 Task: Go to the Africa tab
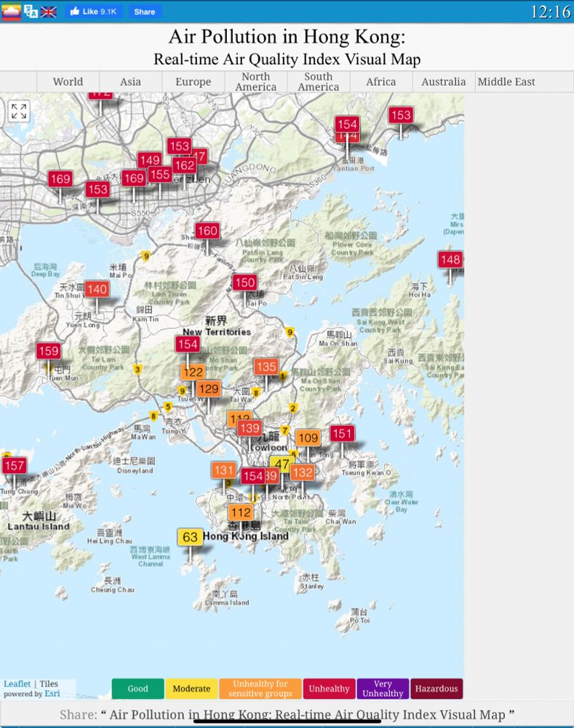point(381,82)
